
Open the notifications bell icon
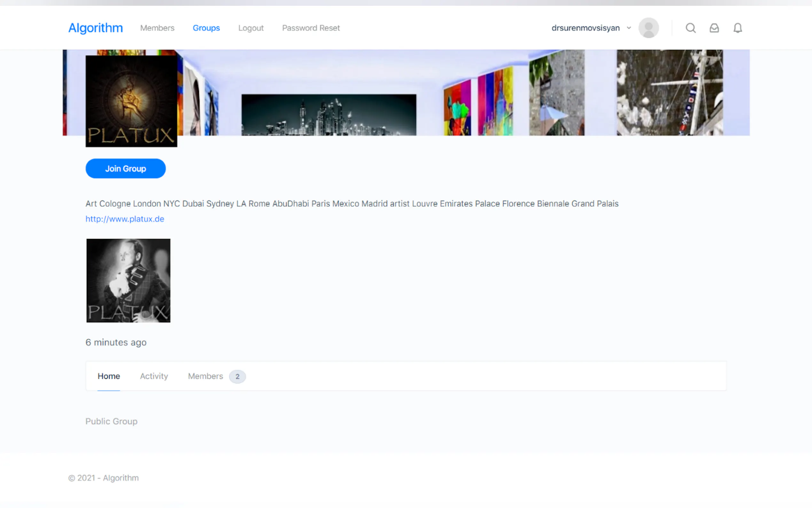coord(738,28)
